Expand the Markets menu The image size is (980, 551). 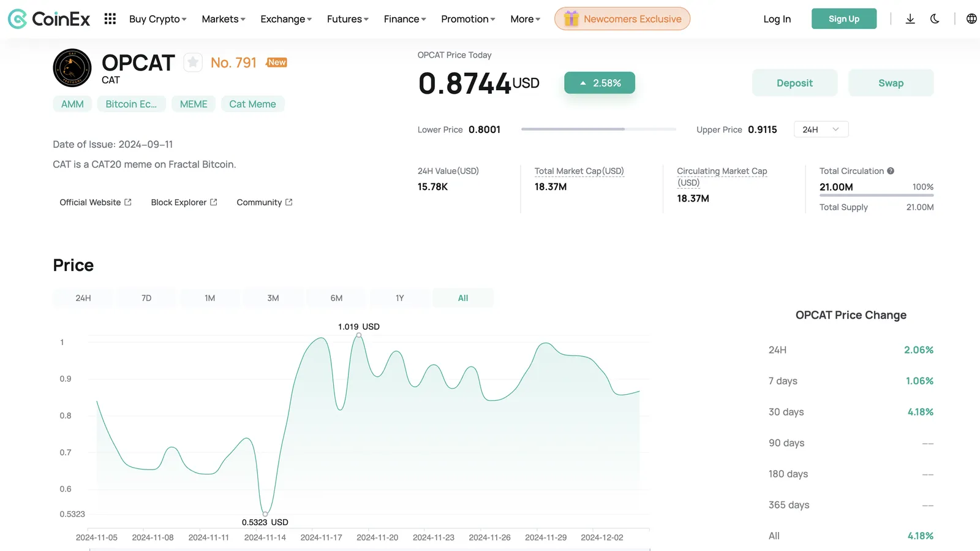click(224, 19)
